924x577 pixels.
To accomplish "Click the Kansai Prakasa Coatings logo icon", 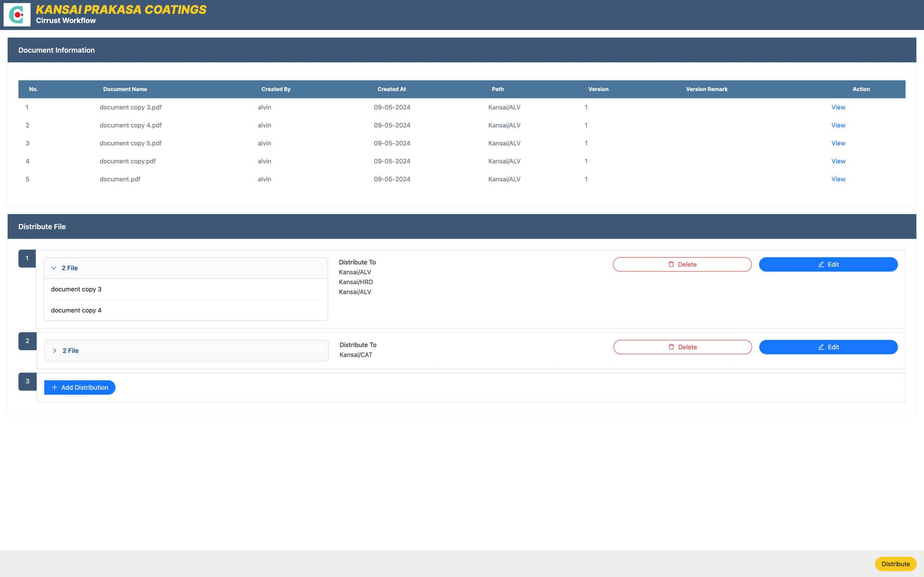I will point(17,14).
